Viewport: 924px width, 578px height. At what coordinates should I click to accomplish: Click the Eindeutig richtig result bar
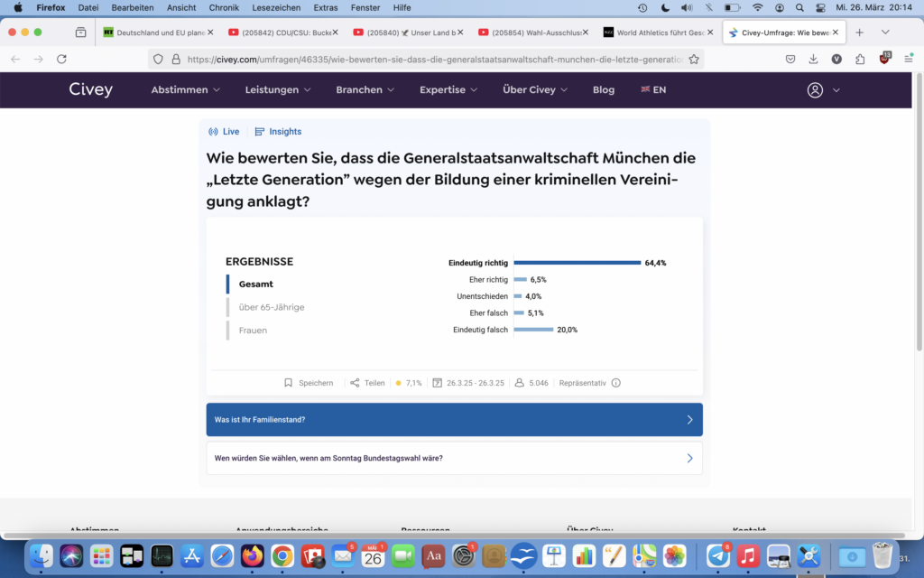point(577,263)
